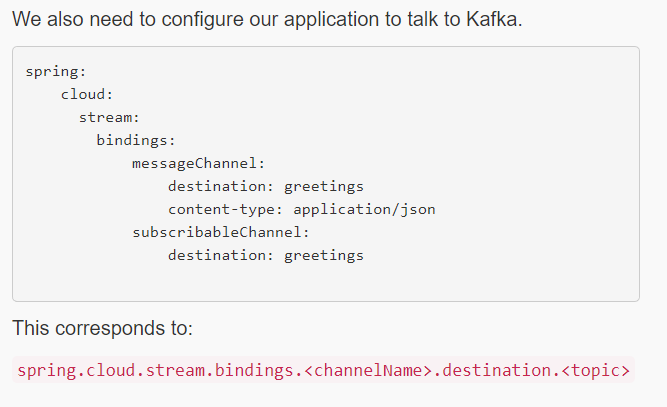Image resolution: width=667 pixels, height=407 pixels.
Task: Click the word Kafka in the intro sentence
Action: coord(491,19)
